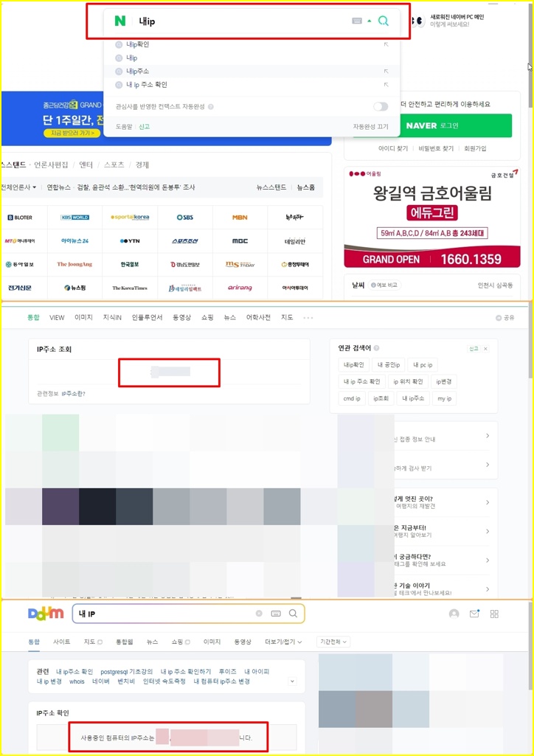534x756 pixels.
Task: Open the 비밀번호 찾기 link
Action: (436, 148)
